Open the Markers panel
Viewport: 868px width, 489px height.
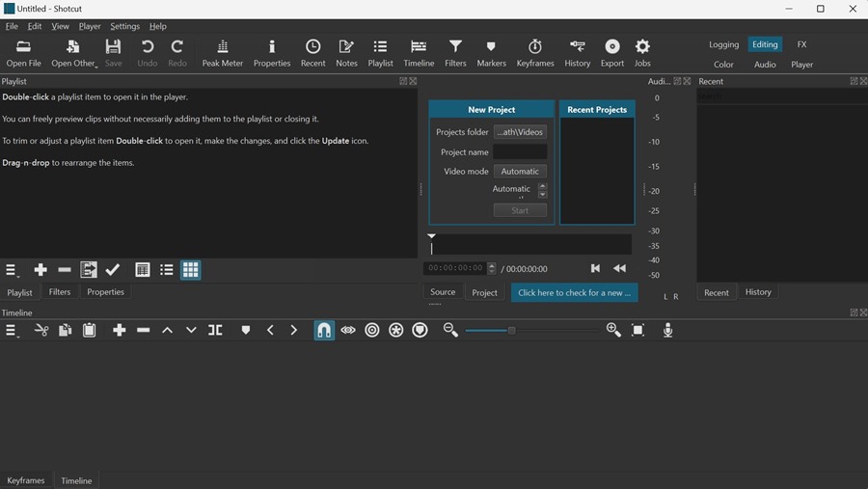[x=491, y=53]
